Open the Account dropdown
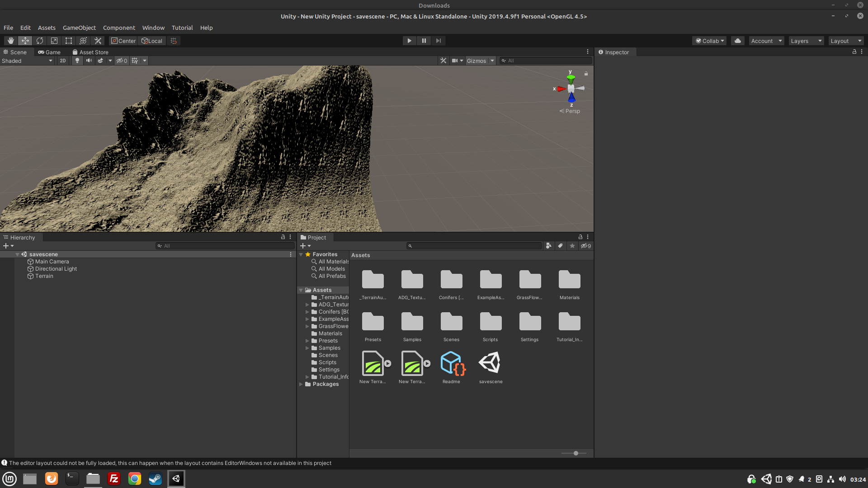 pyautogui.click(x=767, y=41)
